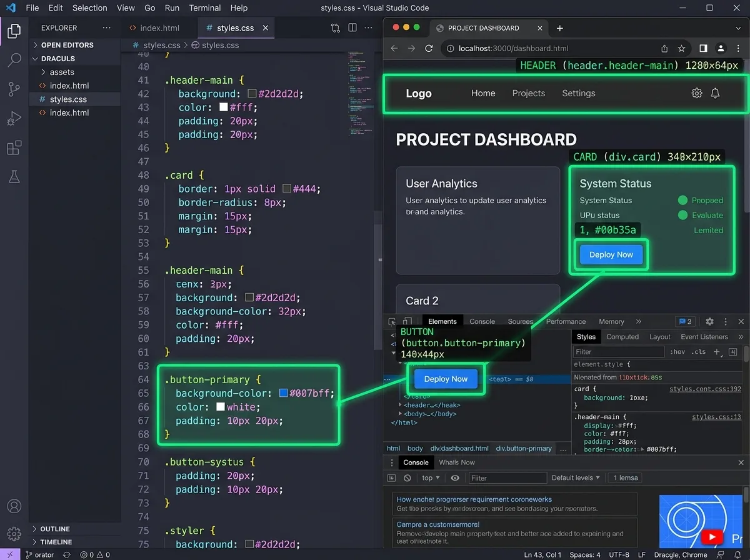Click the Console panel Filter input field
The height and width of the screenshot is (560, 750).
[507, 478]
